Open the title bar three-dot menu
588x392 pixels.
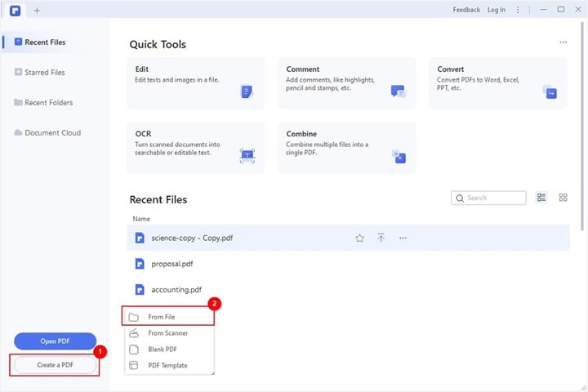[x=519, y=10]
